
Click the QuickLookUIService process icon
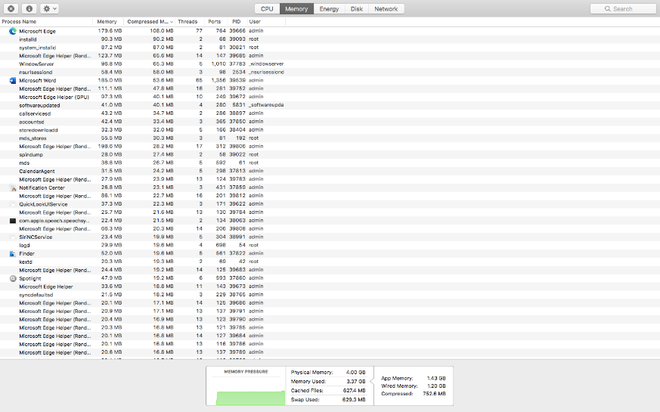13,204
